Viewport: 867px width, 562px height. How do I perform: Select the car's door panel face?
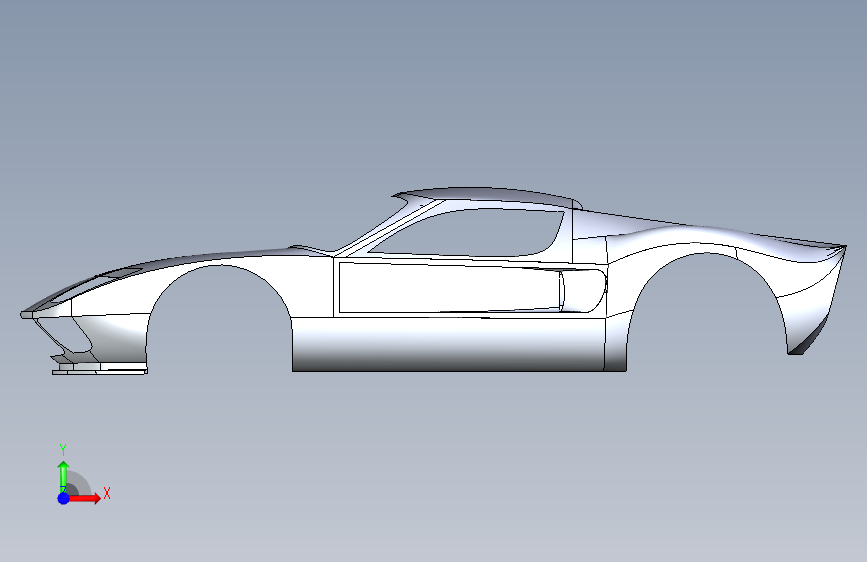coord(448,287)
